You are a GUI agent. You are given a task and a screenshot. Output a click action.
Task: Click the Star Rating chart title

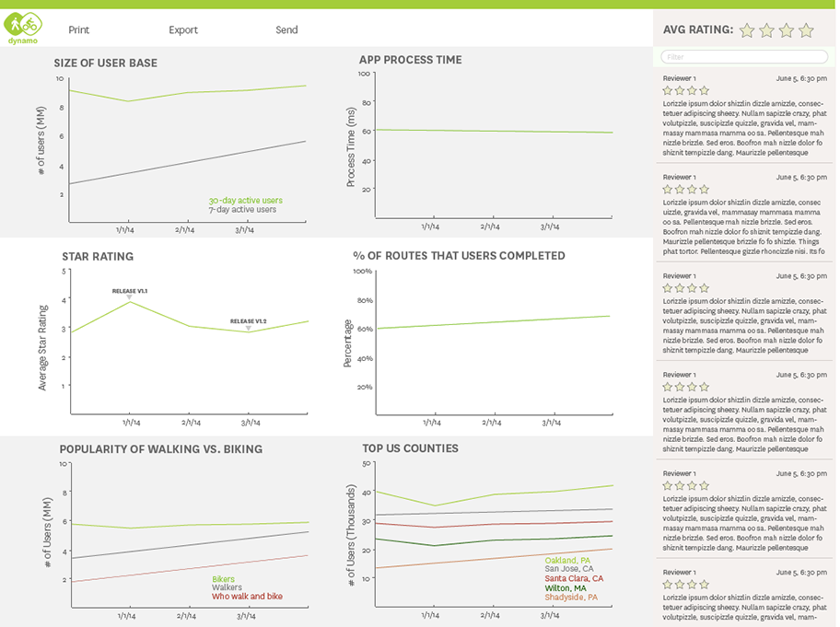click(98, 257)
